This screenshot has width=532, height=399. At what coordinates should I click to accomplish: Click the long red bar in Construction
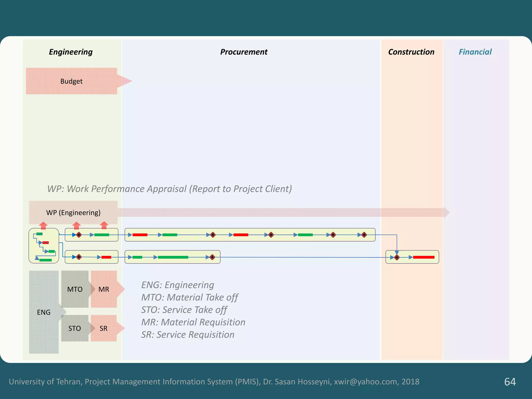click(424, 257)
